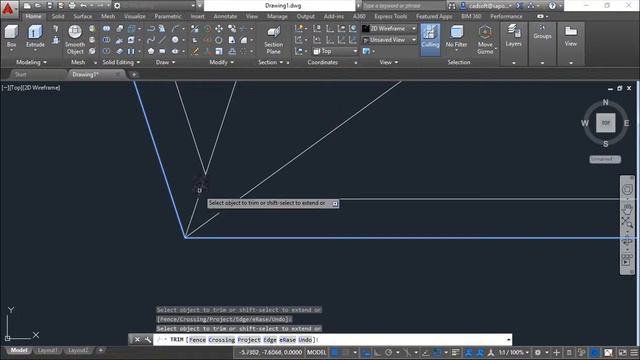This screenshot has height=360, width=640.
Task: Click the Smooth Object mesh tool
Action: (75, 40)
